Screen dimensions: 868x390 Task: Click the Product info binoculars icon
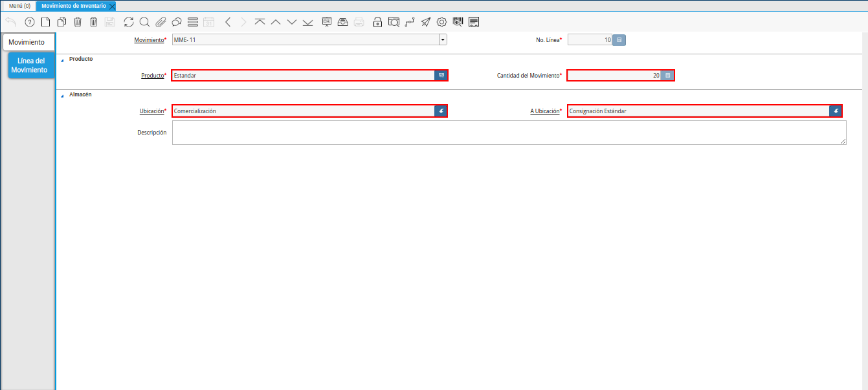click(x=458, y=22)
